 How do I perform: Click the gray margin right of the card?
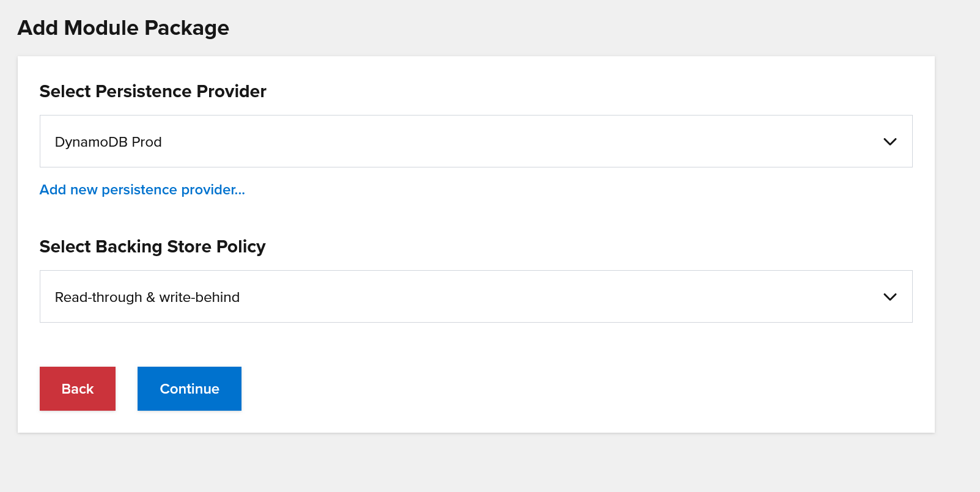[957, 244]
